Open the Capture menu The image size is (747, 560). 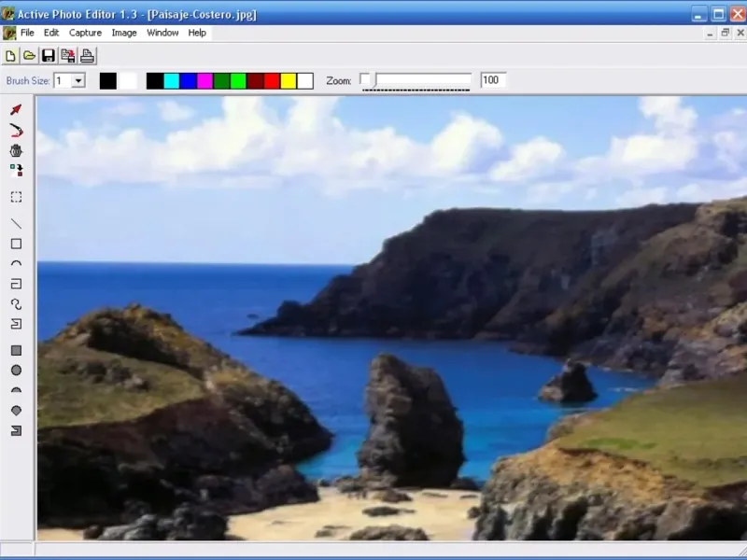85,33
